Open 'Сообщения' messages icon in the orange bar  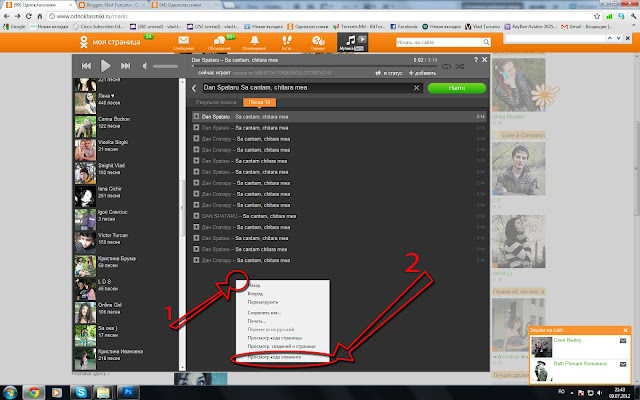point(183,42)
